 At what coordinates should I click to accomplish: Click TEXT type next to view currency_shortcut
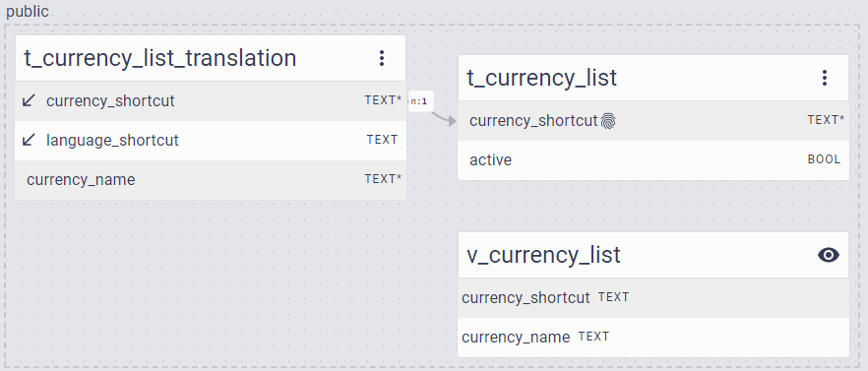613,297
